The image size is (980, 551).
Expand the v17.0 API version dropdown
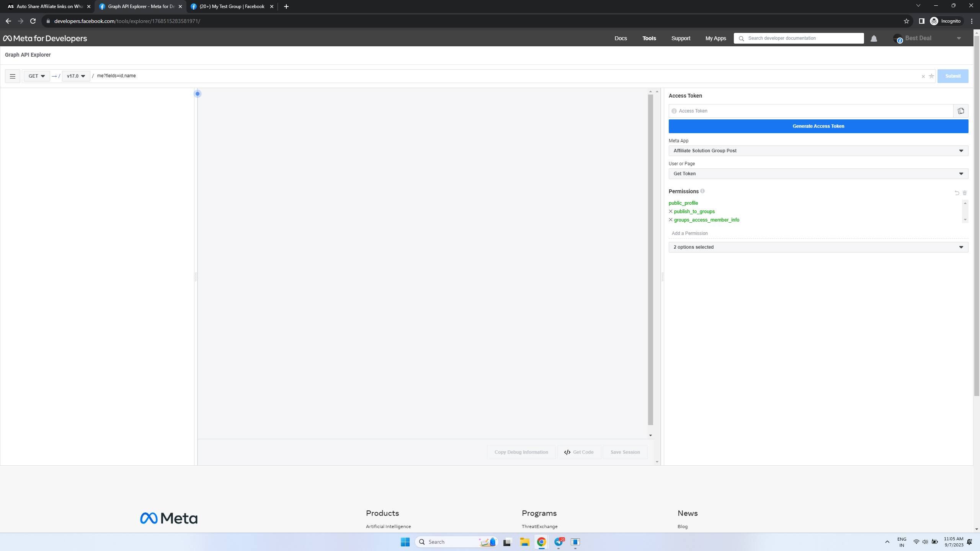click(76, 76)
